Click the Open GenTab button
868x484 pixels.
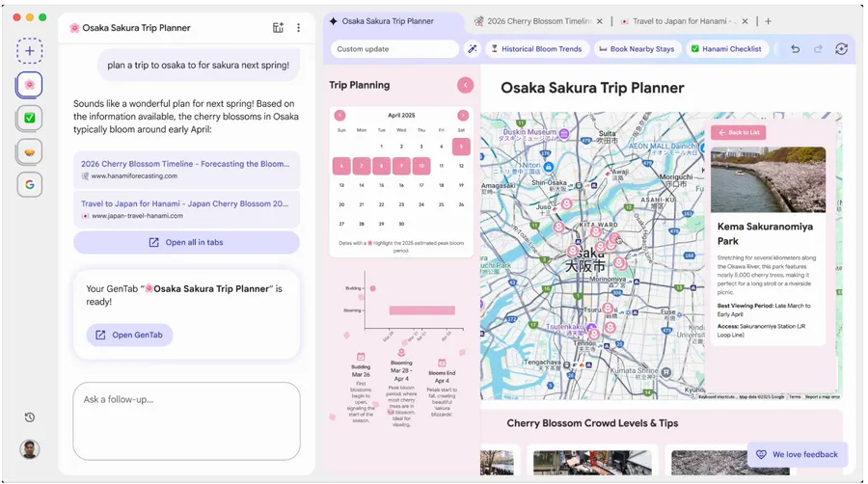coord(129,335)
